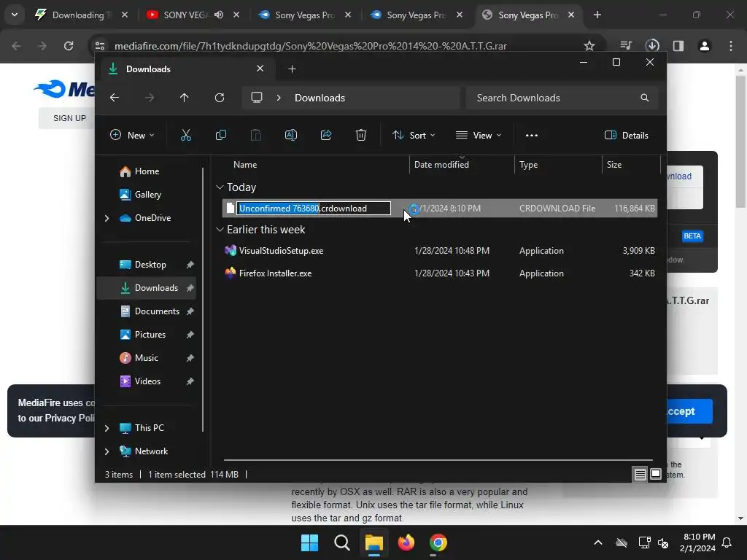Open Chrome profile icon
Viewport: 747px width, 560px height.
(705, 46)
